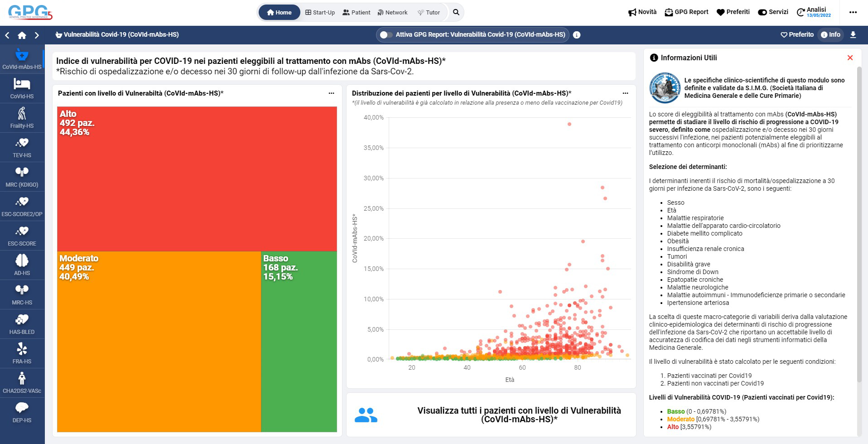Toggle the Servizi switch in top bar
The image size is (868, 444).
point(762,12)
